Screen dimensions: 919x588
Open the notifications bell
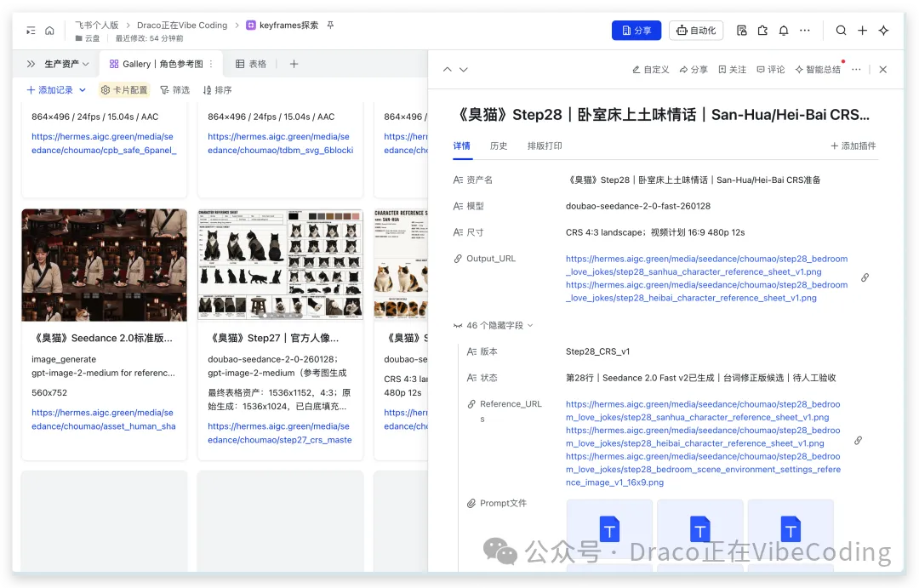(784, 31)
